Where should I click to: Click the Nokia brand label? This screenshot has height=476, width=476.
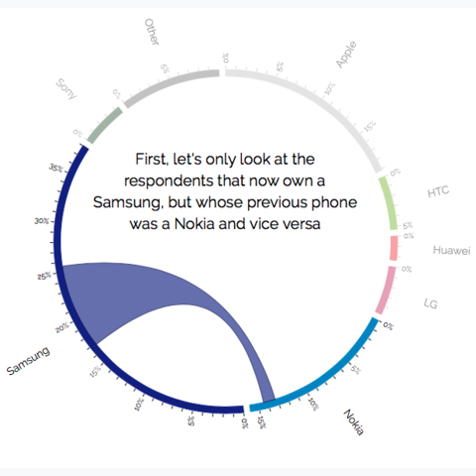point(354,422)
